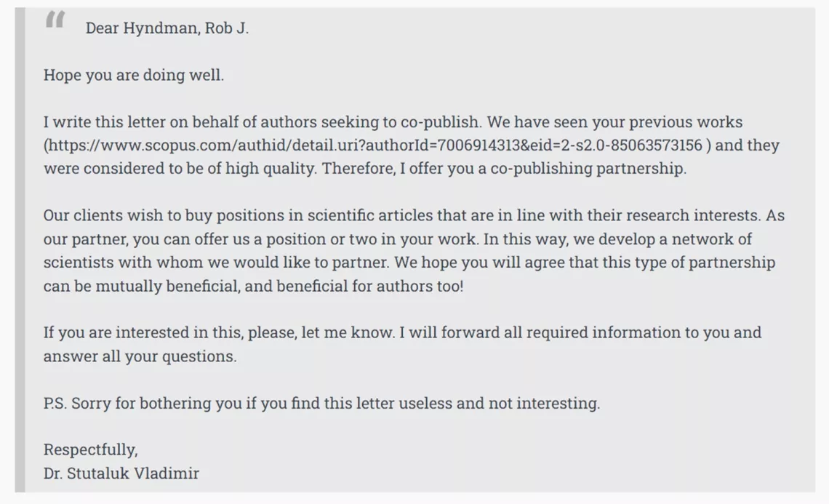
Task: Click the closing word 'Respectfully,'
Action: point(90,449)
